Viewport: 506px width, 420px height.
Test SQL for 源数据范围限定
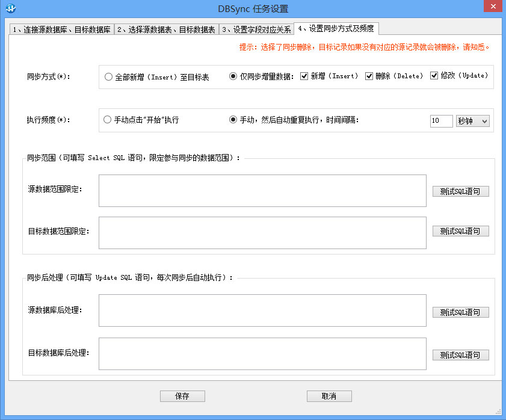[x=460, y=191]
